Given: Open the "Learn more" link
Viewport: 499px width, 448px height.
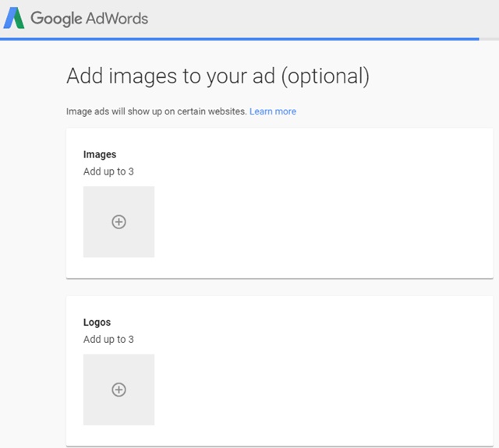Looking at the screenshot, I should [272, 111].
